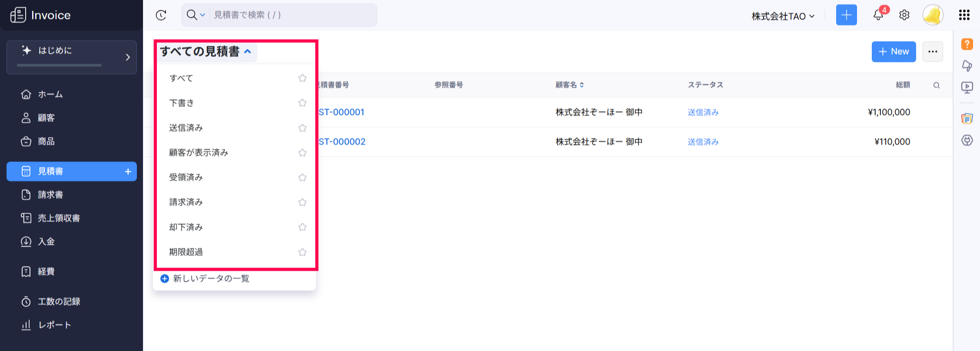Screen dimensions: 980x351
Task: Click 新しいデータの一覧 link
Action: (211, 278)
